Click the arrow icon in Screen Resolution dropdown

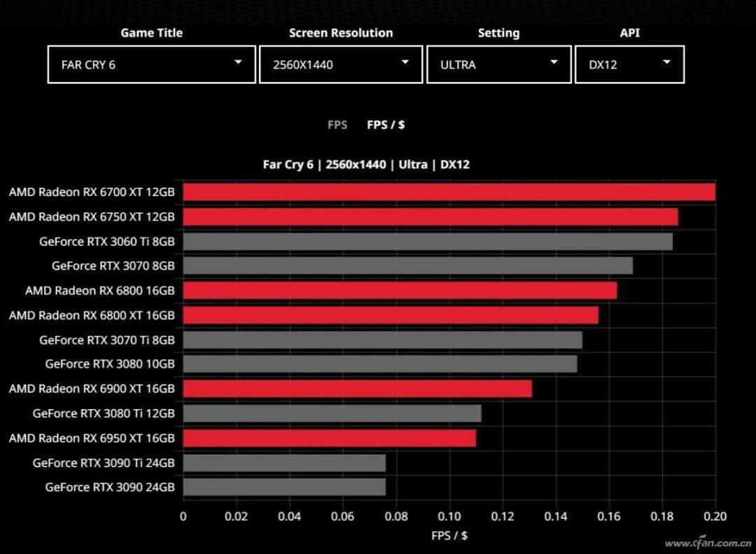405,62
